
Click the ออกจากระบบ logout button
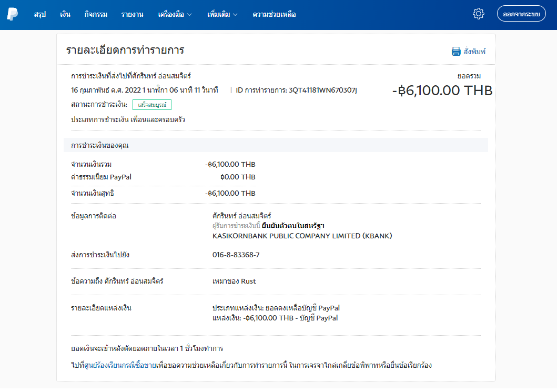pos(521,14)
